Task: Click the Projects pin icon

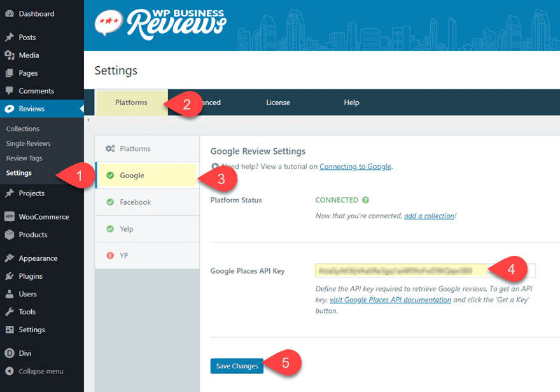Action: pyautogui.click(x=10, y=193)
